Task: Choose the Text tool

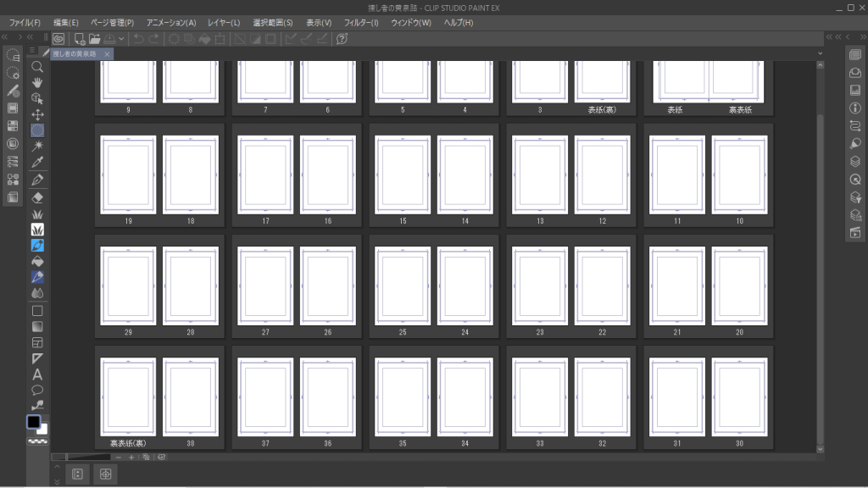Action: tap(37, 374)
